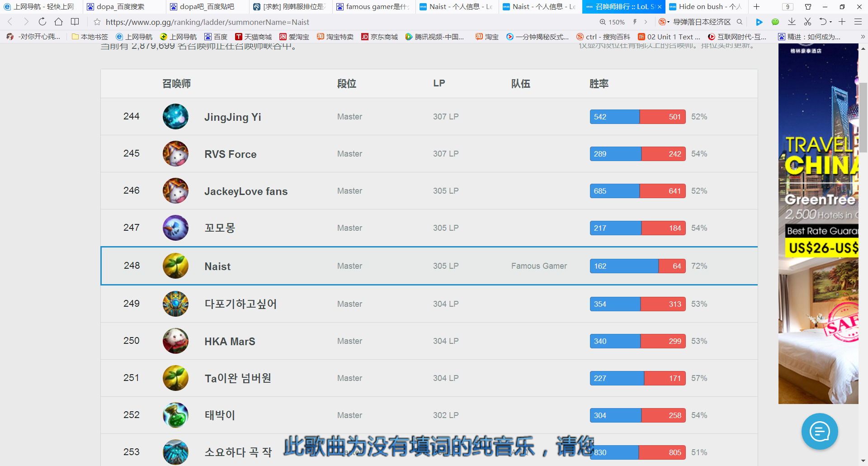Click the magnifier to search 导弹落日本经济区
Viewport: 868px width, 466px height.
740,22
